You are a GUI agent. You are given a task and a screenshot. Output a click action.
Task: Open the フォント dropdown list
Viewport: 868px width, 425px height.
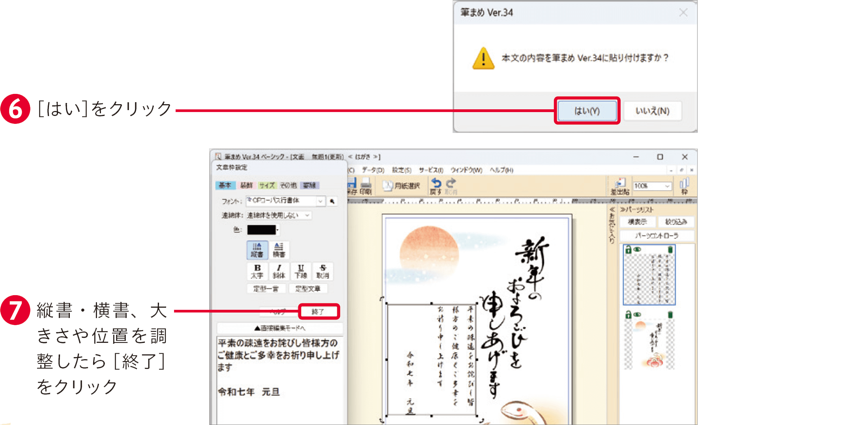coord(320,201)
